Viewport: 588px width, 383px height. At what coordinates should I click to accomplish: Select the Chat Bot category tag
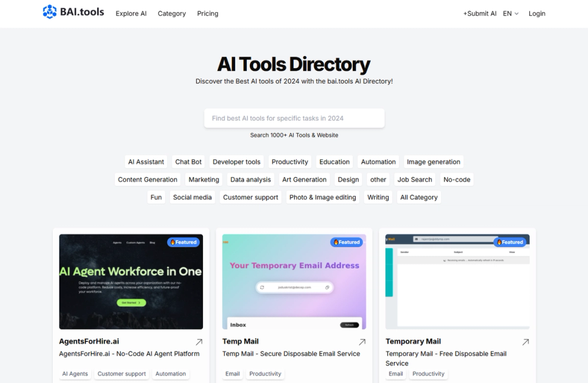coord(188,162)
